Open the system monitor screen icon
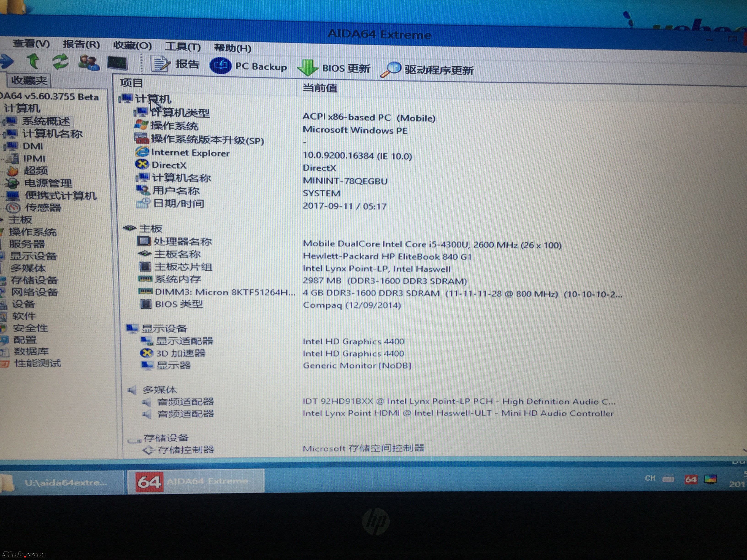 click(117, 63)
